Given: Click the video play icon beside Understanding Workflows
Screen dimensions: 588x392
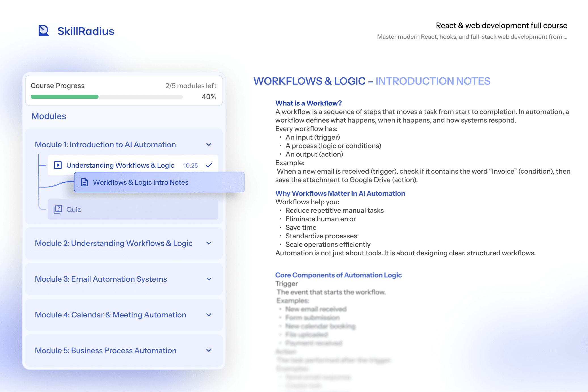Looking at the screenshot, I should pyautogui.click(x=58, y=165).
